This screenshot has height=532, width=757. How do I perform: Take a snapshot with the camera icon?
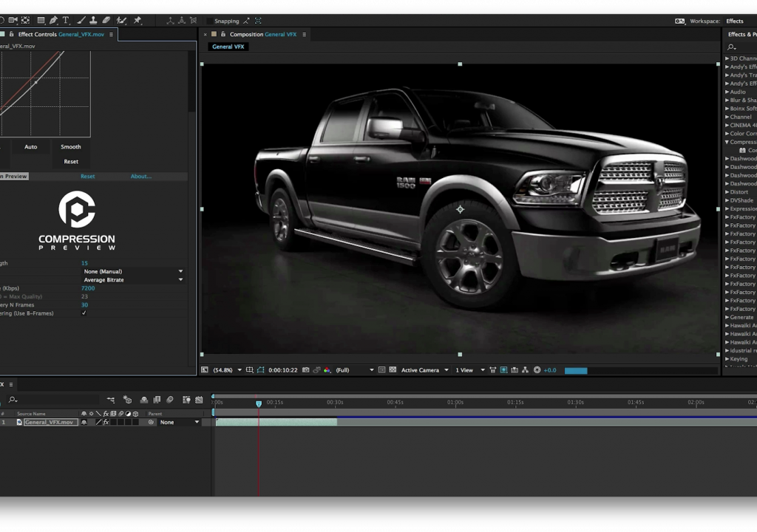pyautogui.click(x=305, y=369)
